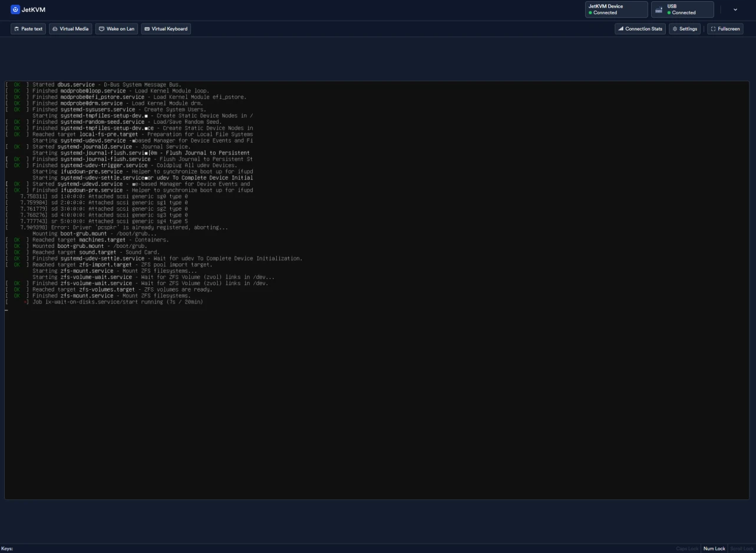View Connection Stats
The height and width of the screenshot is (553, 756).
pyautogui.click(x=640, y=29)
